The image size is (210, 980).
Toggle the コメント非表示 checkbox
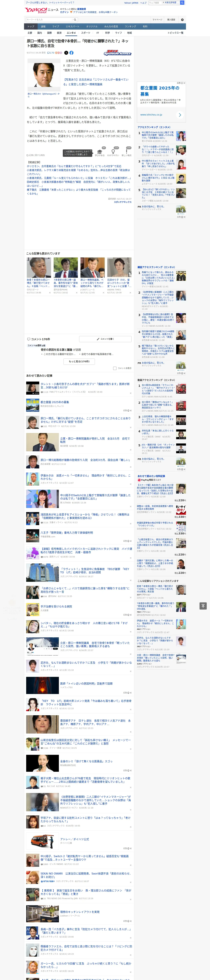[115, 368]
